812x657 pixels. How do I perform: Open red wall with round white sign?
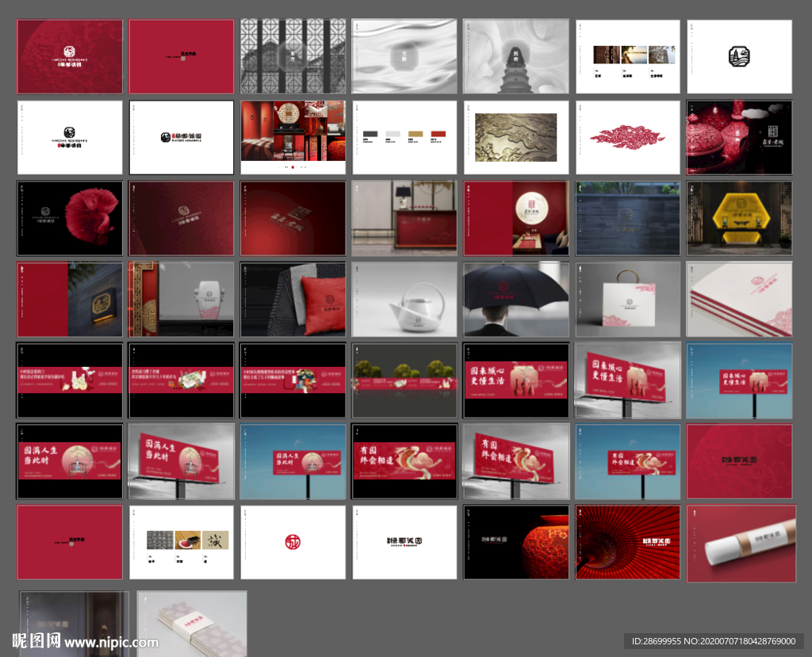[x=515, y=218]
